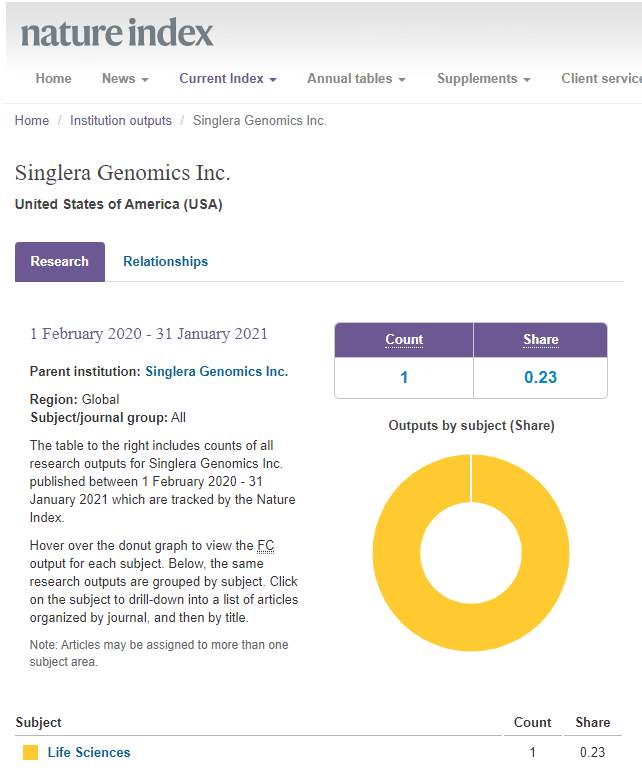
Task: Sort by the Count header in purple table
Action: [x=404, y=340]
